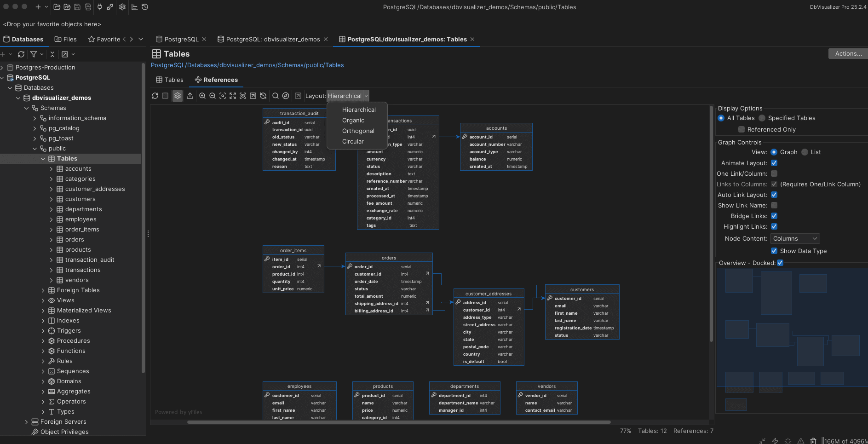
Task: Activate the search icon in the References toolbar
Action: click(275, 96)
